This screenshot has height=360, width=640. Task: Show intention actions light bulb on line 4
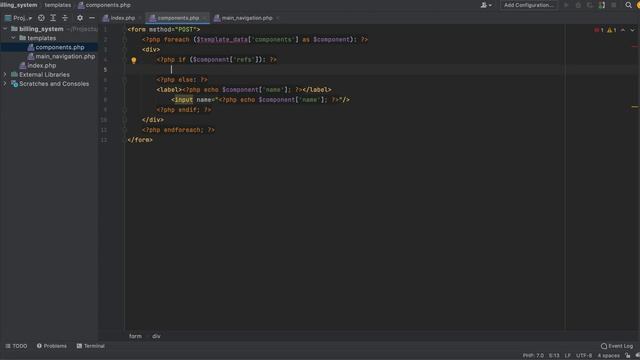tap(133, 60)
